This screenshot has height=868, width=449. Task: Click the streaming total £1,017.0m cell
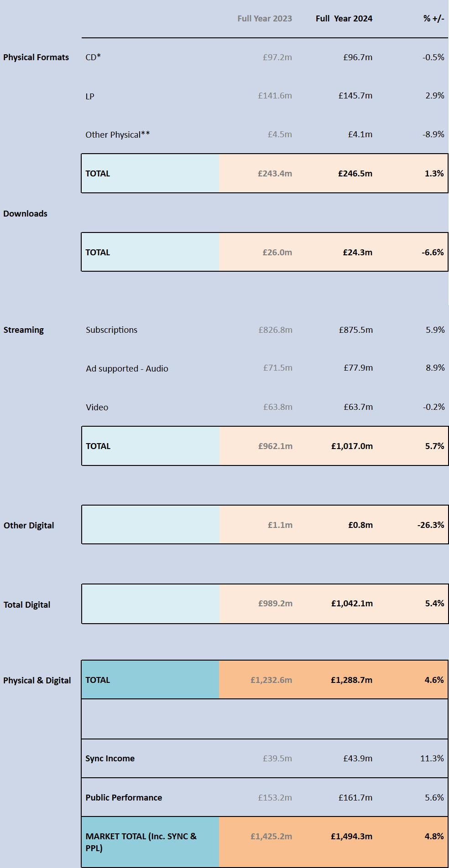coord(352,446)
